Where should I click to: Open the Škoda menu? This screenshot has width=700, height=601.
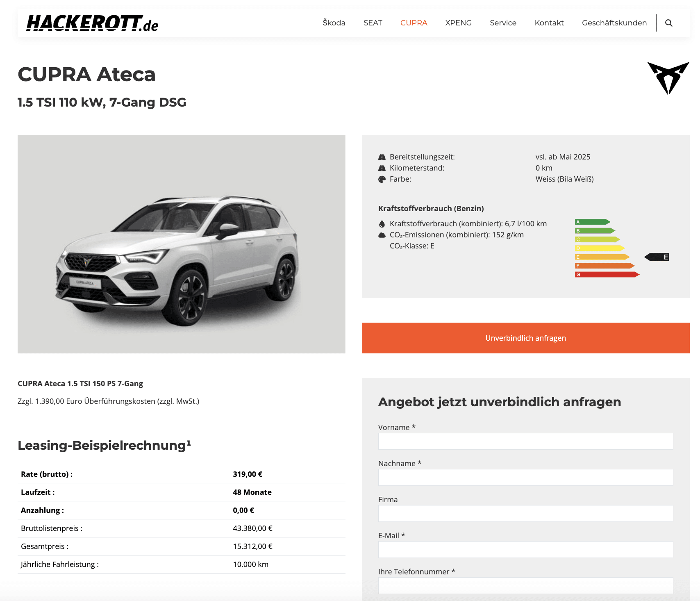[334, 23]
